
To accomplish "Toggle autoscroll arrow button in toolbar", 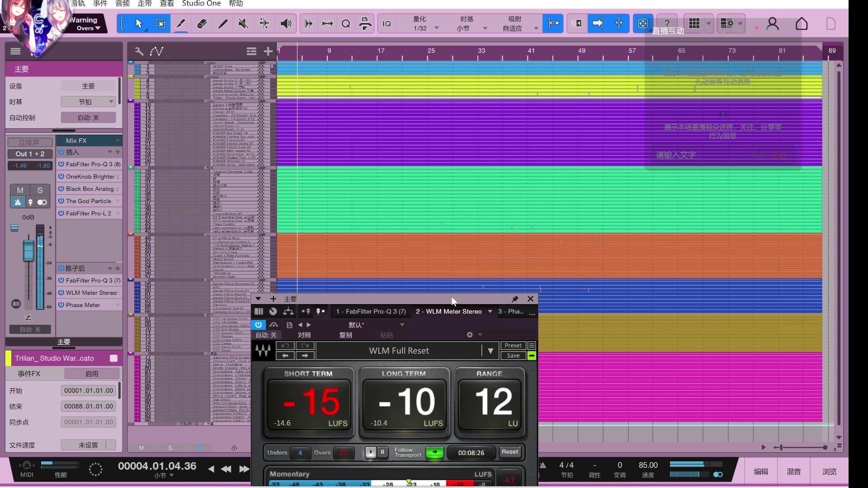I will coord(598,23).
